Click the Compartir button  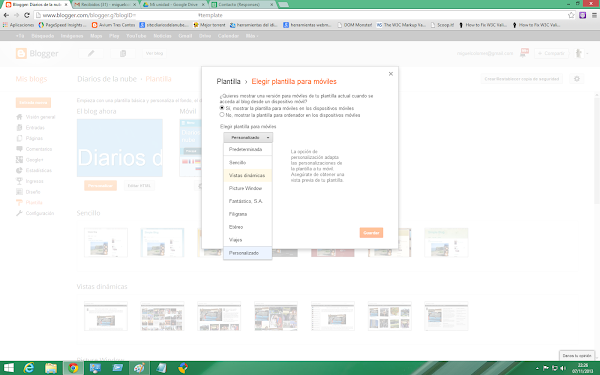coord(551,54)
